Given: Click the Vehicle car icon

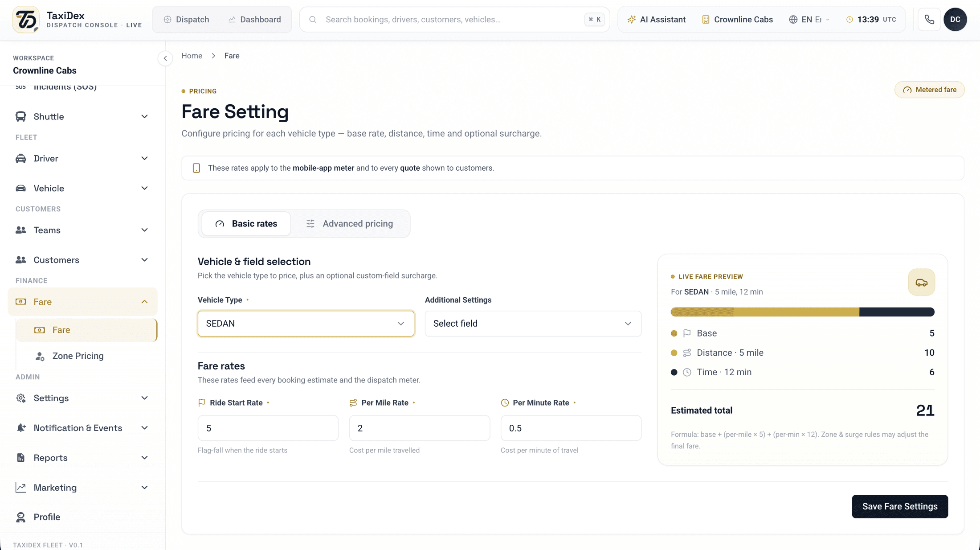Looking at the screenshot, I should (x=20, y=188).
